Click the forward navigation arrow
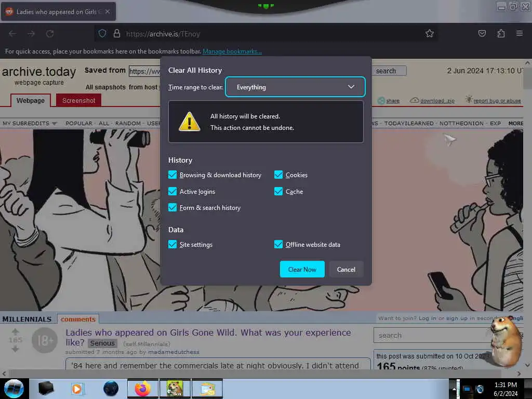Viewport: 532px width, 399px height. pos(31,34)
